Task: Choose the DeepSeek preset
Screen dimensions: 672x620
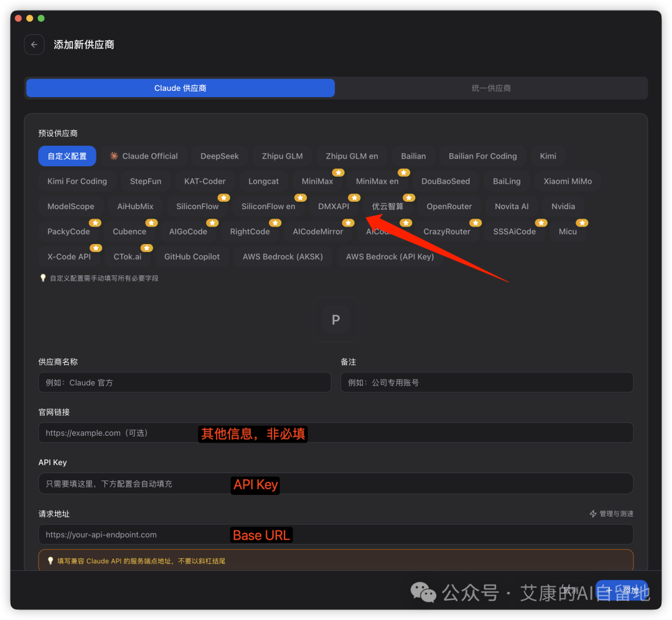Action: point(220,156)
